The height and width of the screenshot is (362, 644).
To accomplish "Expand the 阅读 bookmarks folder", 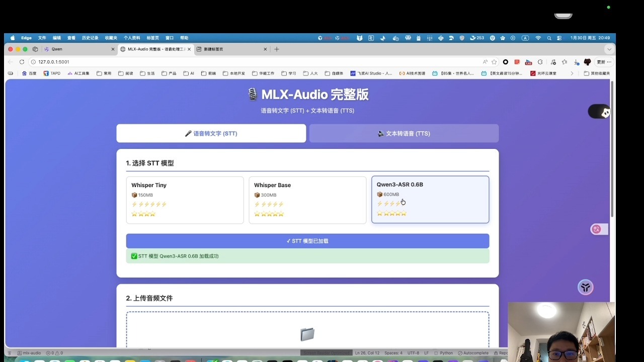I will (x=126, y=73).
